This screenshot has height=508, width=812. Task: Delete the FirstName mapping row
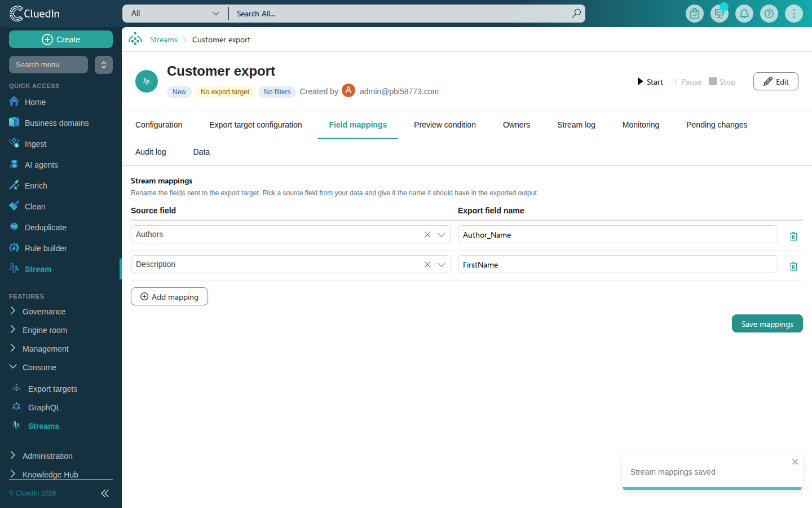[x=793, y=266]
